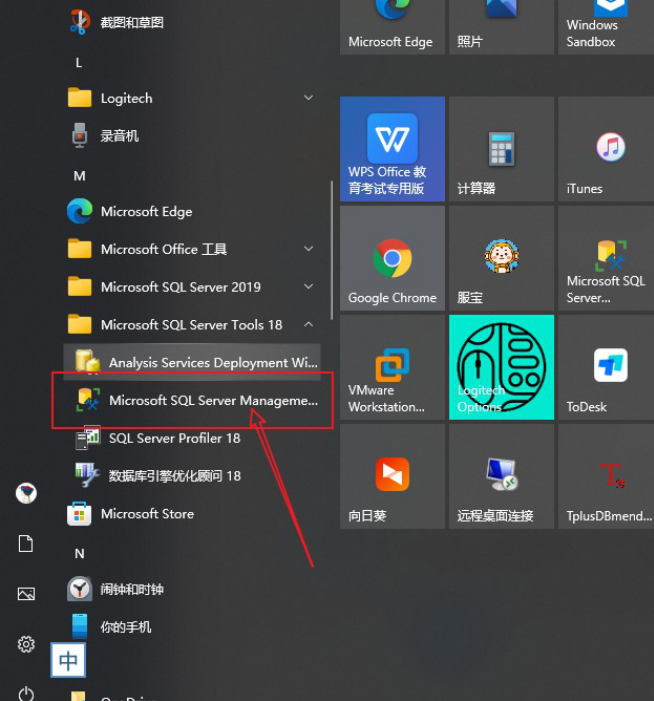Open Settings gear in Start sidebar
654x701 pixels.
26,644
